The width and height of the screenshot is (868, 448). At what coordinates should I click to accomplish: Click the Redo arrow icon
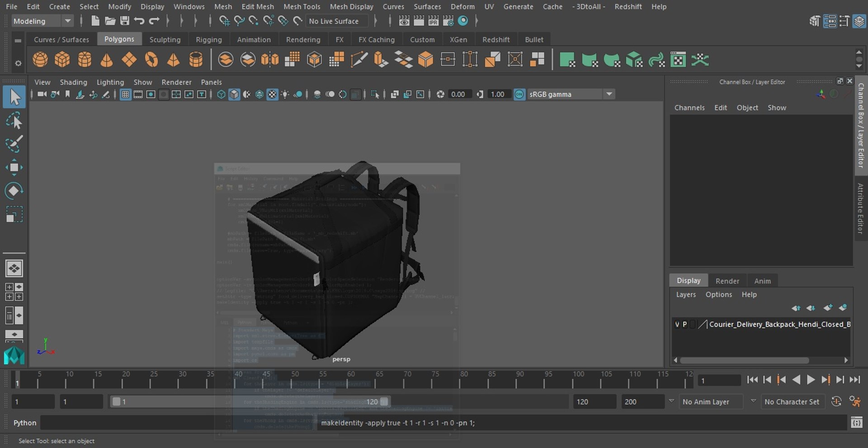tap(154, 21)
